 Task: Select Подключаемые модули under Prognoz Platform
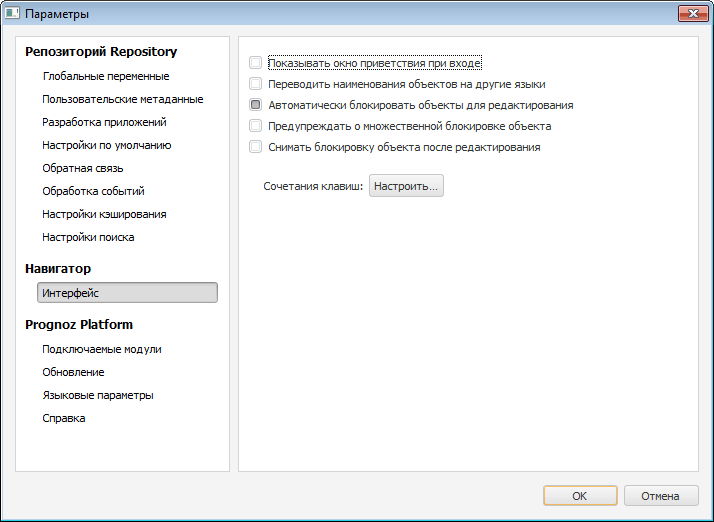(x=101, y=349)
